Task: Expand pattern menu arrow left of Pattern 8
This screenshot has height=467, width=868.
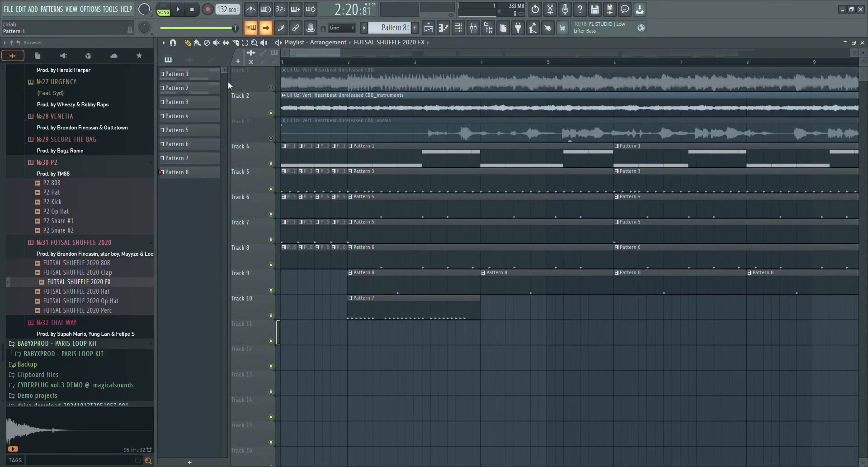Action: pos(364,28)
